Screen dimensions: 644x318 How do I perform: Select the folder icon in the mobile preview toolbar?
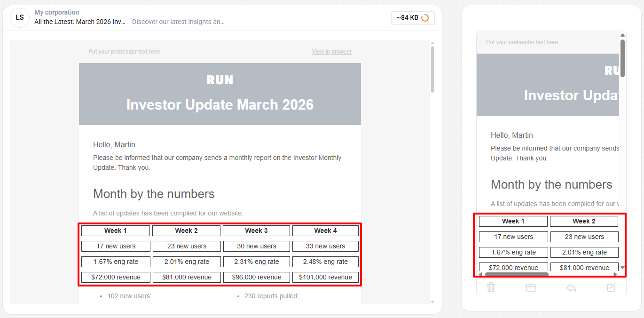click(531, 287)
